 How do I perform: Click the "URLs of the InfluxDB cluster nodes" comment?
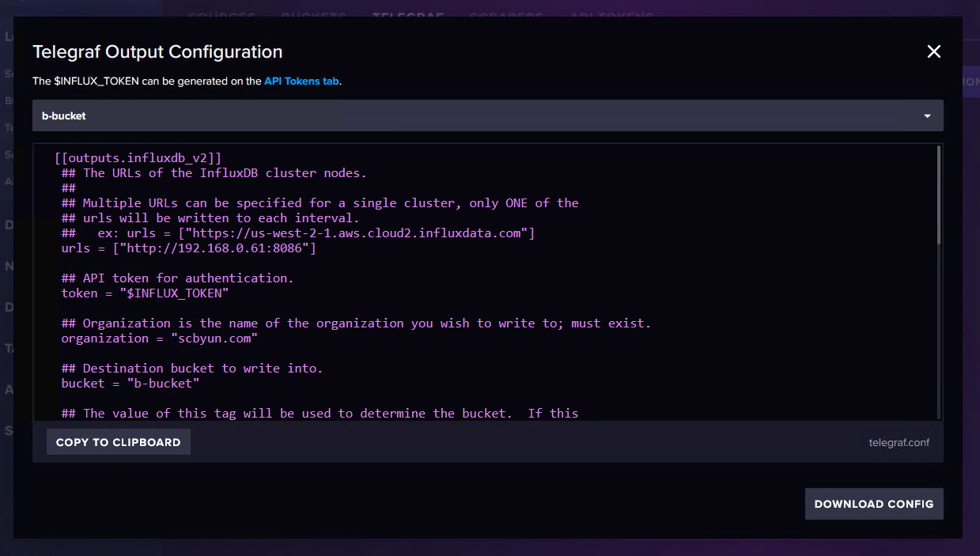214,173
